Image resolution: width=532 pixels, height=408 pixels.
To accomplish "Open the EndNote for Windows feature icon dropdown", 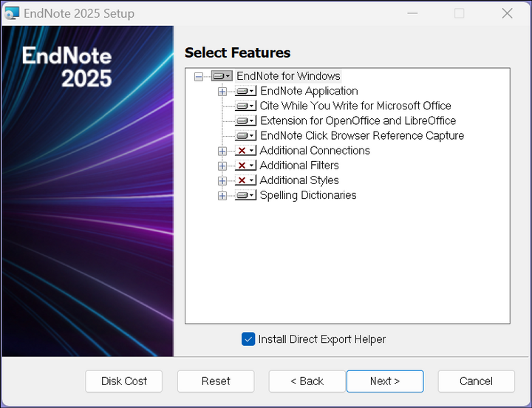I will 222,76.
